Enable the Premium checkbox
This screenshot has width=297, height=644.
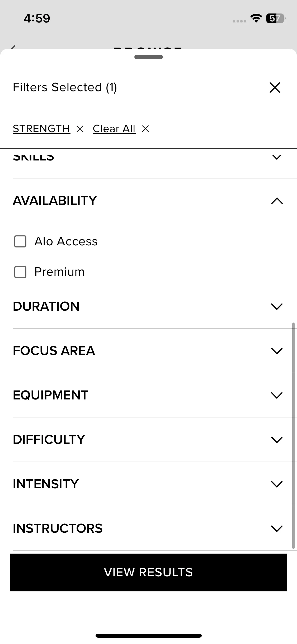point(20,272)
